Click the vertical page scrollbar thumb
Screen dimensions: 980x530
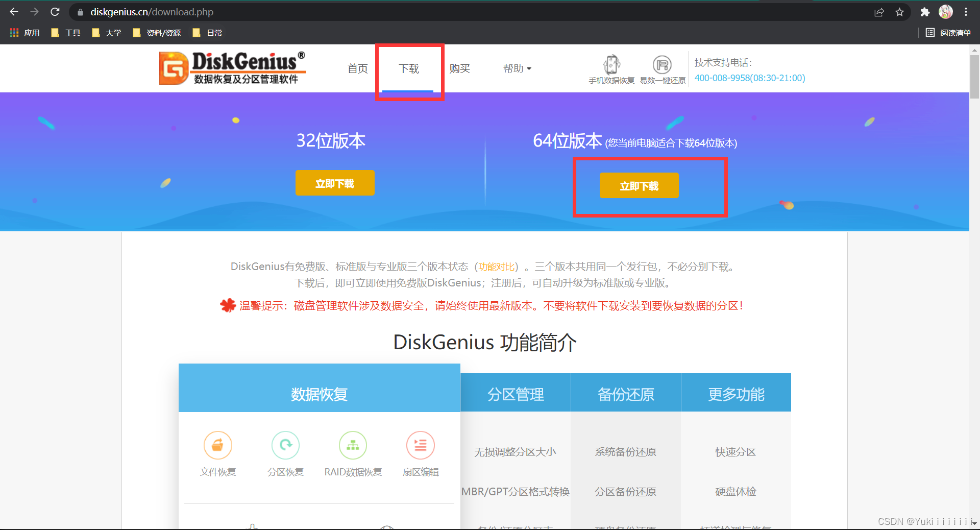click(974, 77)
